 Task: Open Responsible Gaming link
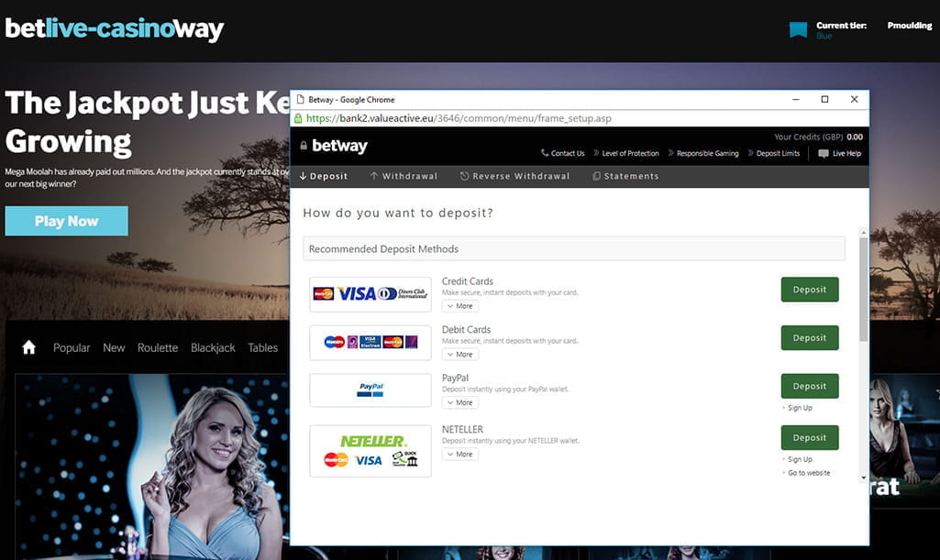click(707, 153)
